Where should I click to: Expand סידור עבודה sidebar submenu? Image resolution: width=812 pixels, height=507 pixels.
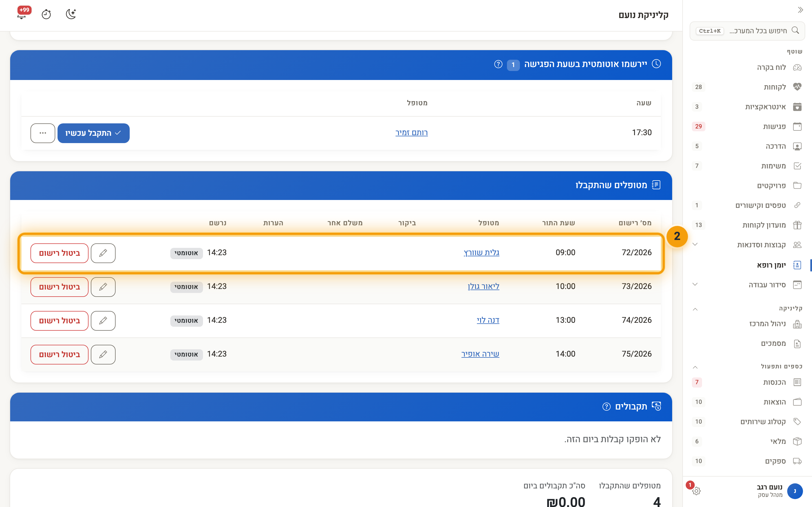click(x=695, y=284)
